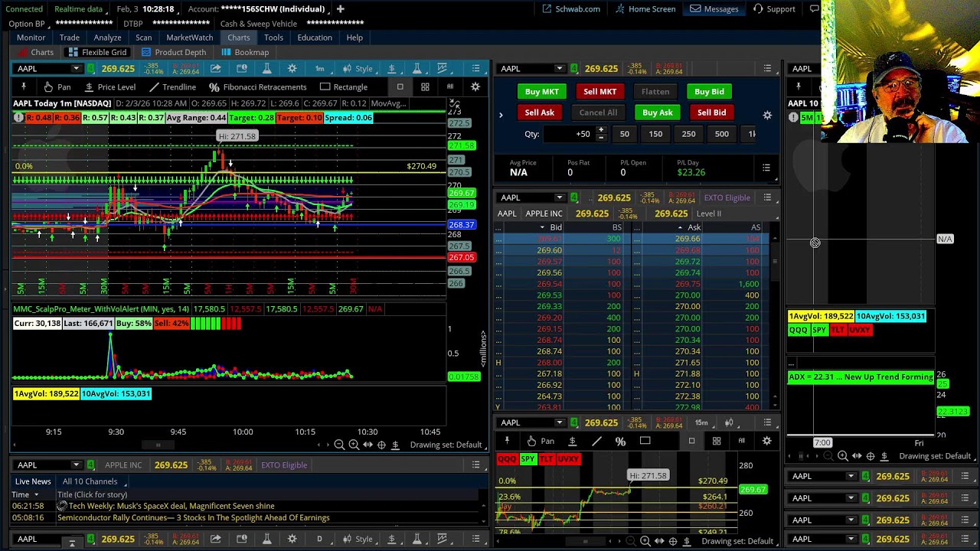Image resolution: width=980 pixels, height=551 pixels.
Task: Click the Qty input field
Action: [x=570, y=134]
